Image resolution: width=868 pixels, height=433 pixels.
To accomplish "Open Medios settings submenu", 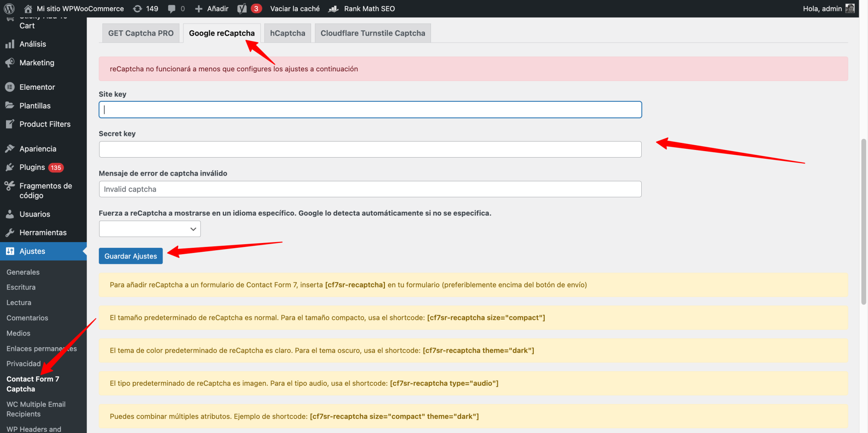I will point(18,333).
